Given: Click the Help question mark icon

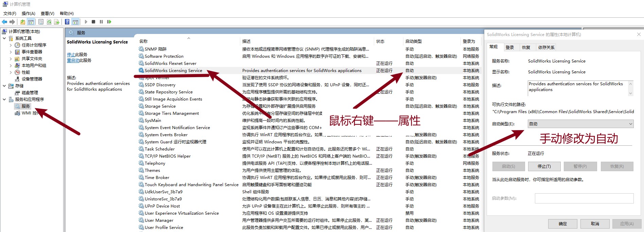Looking at the screenshot, I should pyautogui.click(x=67, y=22).
